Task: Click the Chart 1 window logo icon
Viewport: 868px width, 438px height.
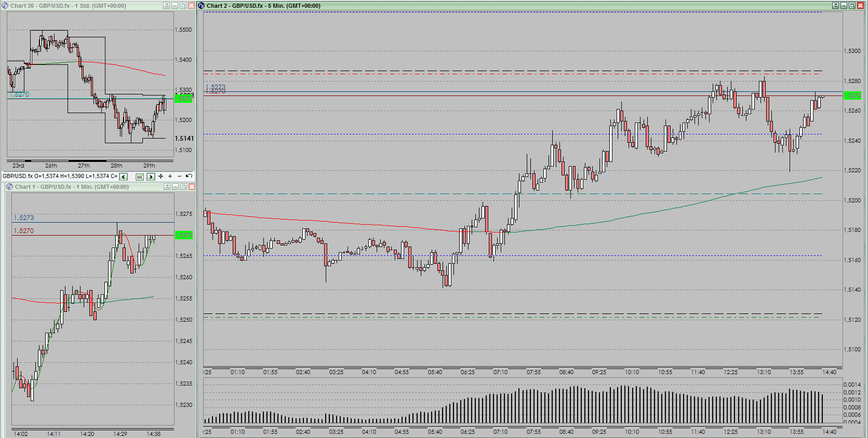Action: [x=10, y=187]
